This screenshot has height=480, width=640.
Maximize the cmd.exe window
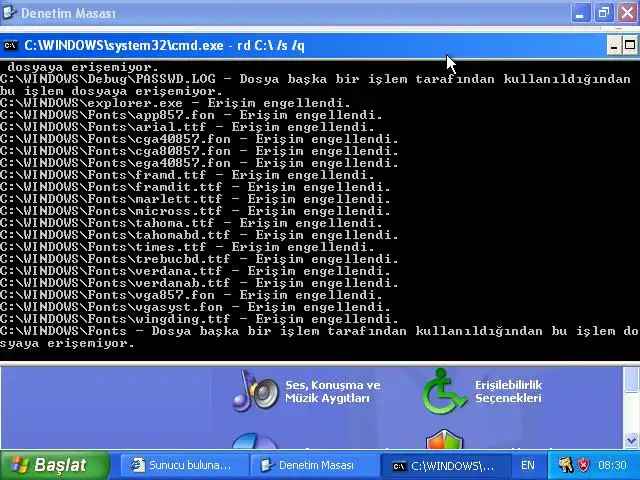[x=630, y=45]
